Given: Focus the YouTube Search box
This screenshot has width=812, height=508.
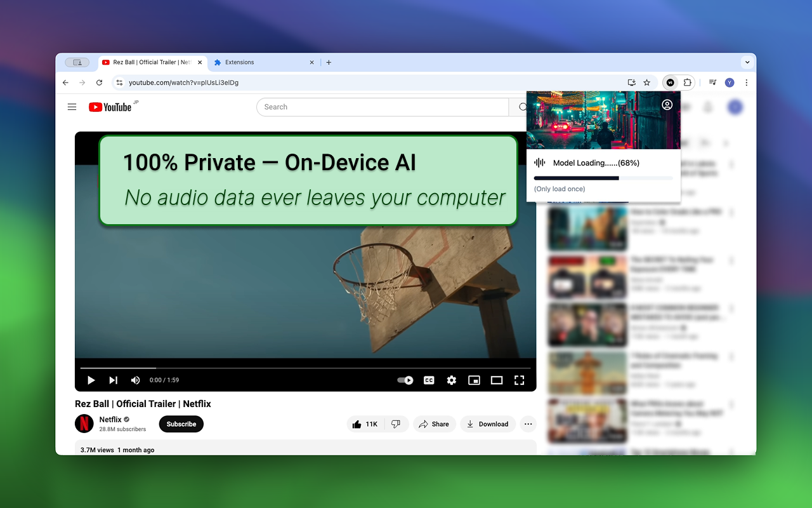Looking at the screenshot, I should click(383, 107).
